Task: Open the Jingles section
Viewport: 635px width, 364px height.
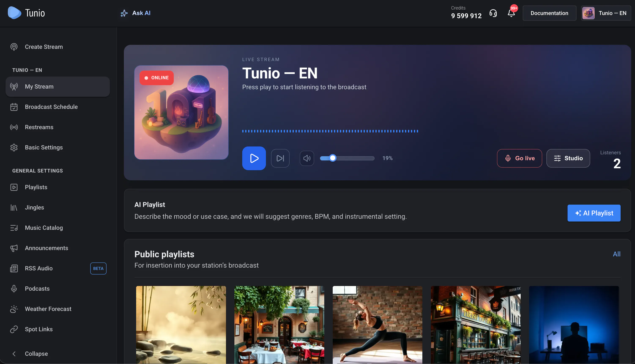Action: coord(57,207)
